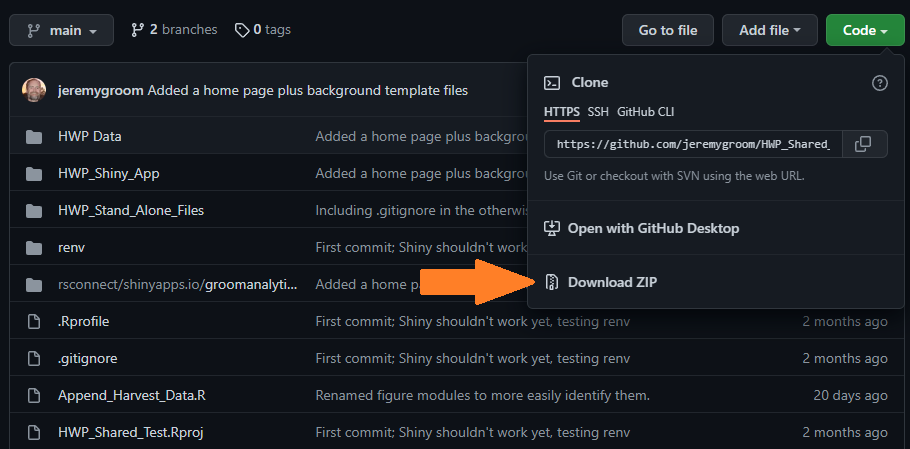Copy the clone URL to clipboard
Viewport: 910px width, 449px height.
pyautogui.click(x=864, y=144)
